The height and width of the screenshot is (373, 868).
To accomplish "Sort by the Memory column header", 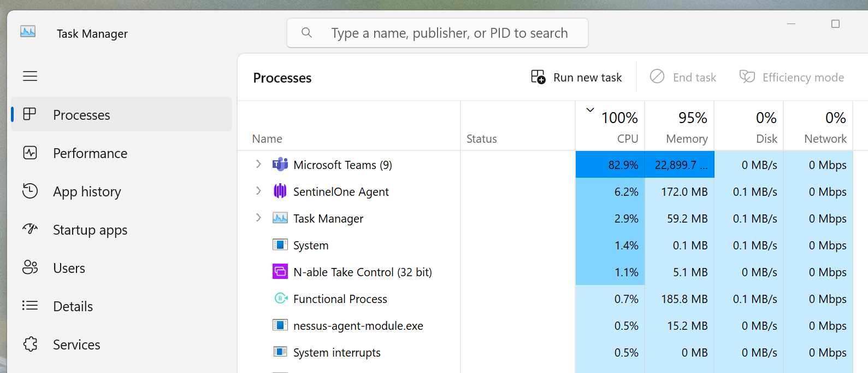I will (x=680, y=126).
